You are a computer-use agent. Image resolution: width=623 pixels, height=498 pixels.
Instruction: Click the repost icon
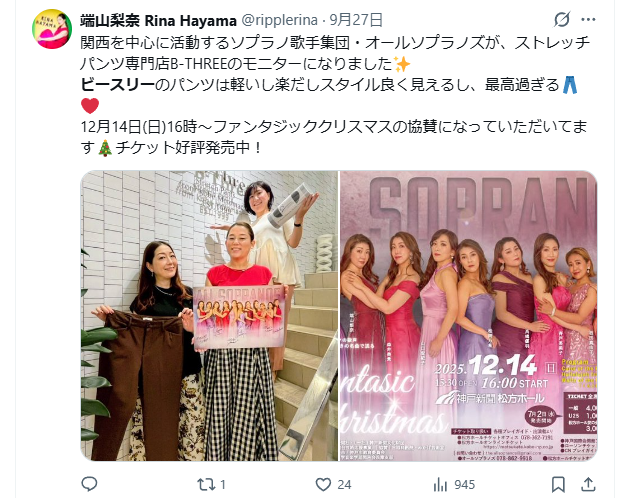click(x=205, y=484)
